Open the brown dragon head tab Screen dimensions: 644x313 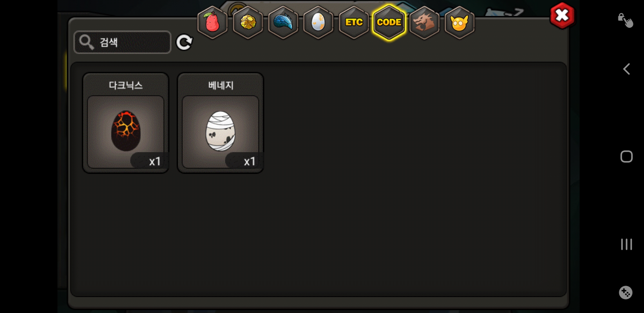pyautogui.click(x=424, y=22)
